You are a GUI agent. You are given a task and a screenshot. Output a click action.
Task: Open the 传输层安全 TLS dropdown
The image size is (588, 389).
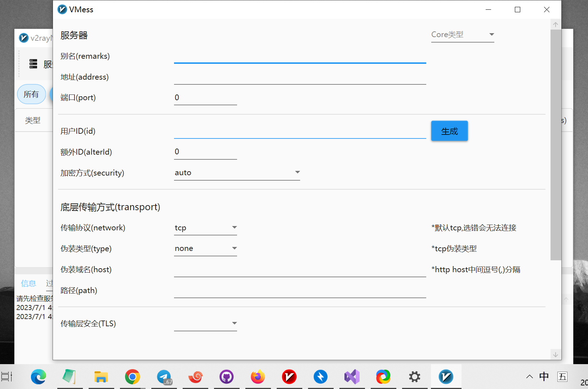pos(205,323)
